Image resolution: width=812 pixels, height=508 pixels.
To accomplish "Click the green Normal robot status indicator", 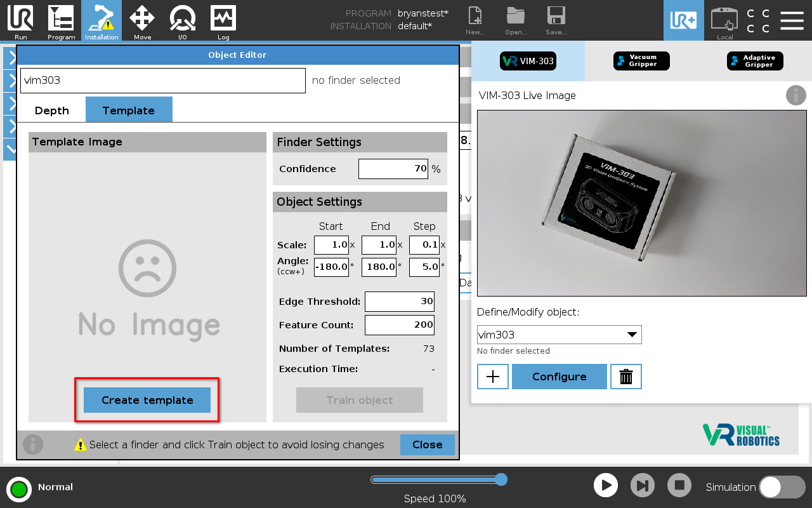I will (19, 489).
